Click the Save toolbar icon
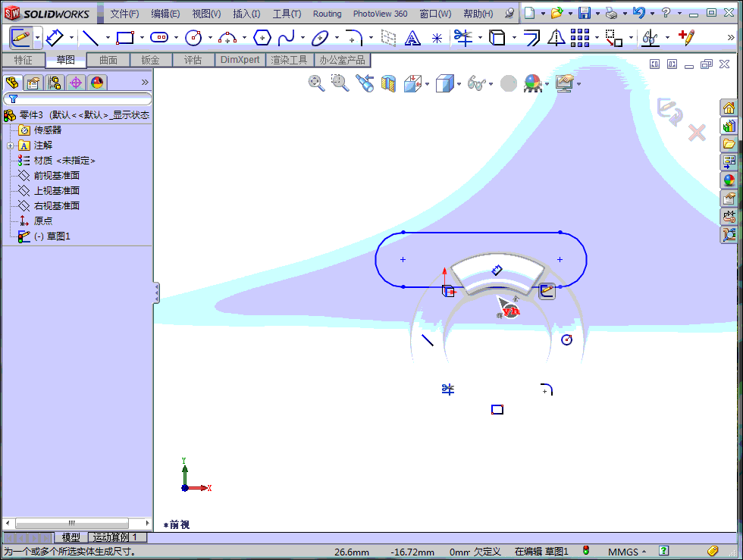743x560 pixels. pos(585,14)
